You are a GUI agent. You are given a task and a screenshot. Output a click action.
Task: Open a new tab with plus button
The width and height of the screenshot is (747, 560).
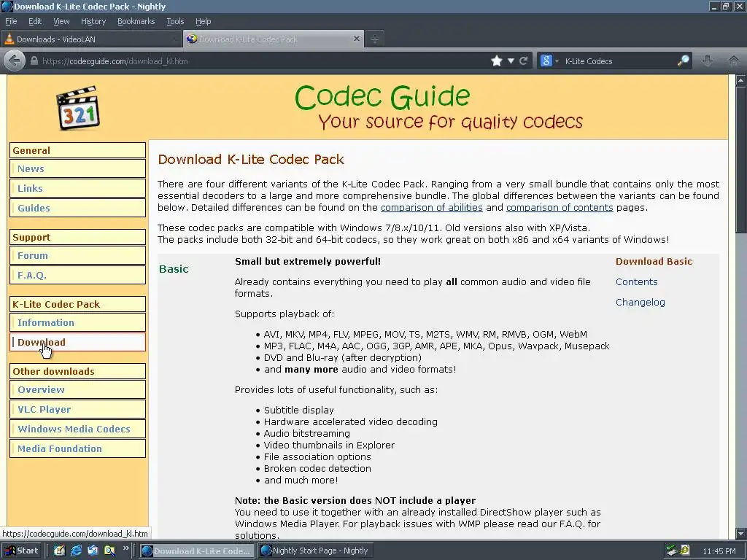[375, 39]
